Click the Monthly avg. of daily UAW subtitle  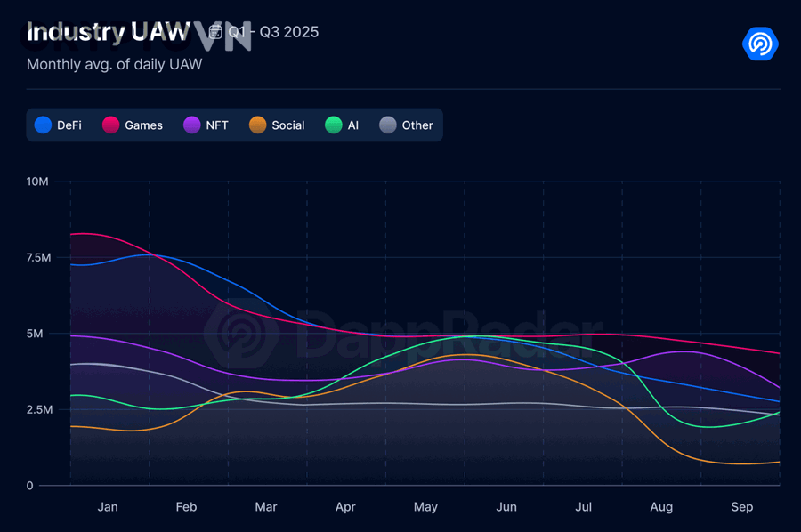[114, 64]
